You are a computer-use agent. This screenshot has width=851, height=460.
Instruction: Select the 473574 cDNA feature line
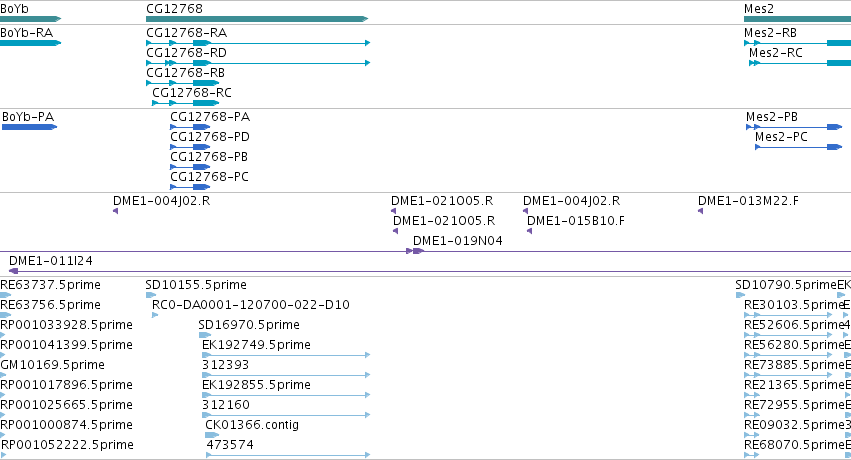[x=288, y=455]
